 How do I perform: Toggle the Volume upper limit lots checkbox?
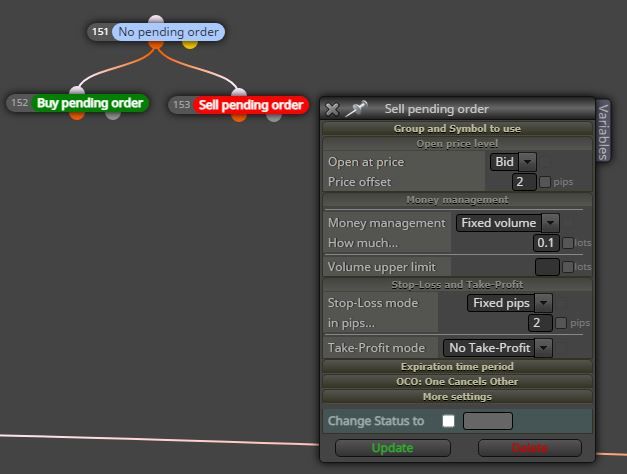tap(568, 267)
